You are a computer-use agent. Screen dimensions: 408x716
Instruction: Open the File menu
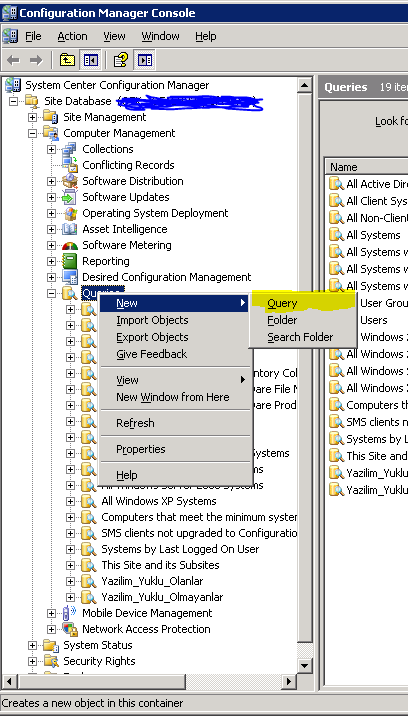33,36
